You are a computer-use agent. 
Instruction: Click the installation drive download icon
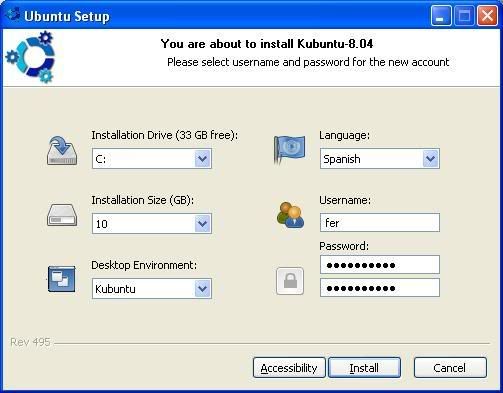(x=62, y=150)
